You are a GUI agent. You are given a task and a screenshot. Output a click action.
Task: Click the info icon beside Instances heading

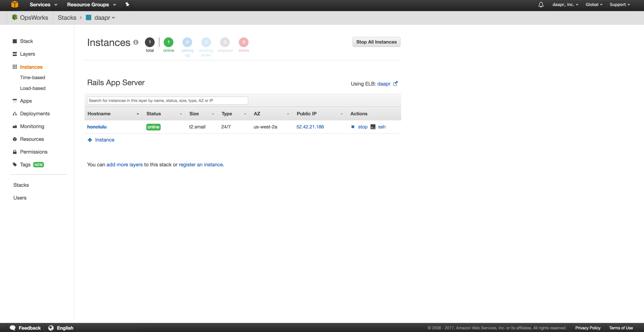[x=136, y=42]
